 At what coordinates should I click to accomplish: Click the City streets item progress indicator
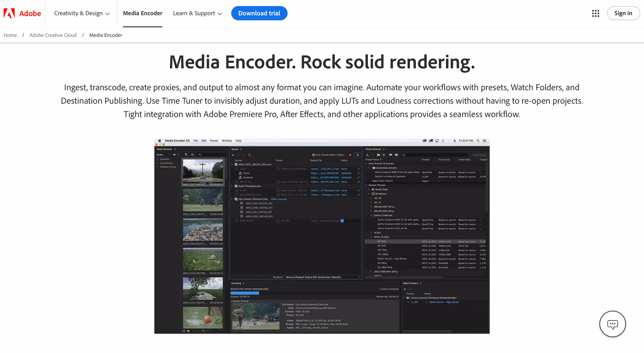click(342, 221)
